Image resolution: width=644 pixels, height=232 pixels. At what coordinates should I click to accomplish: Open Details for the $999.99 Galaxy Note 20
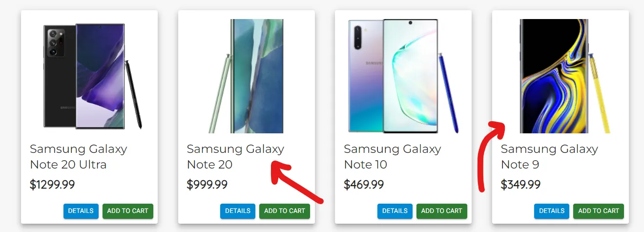(238, 211)
